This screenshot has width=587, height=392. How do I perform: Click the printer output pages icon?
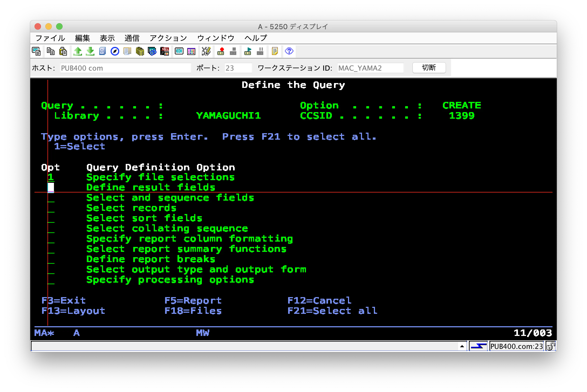coord(127,51)
